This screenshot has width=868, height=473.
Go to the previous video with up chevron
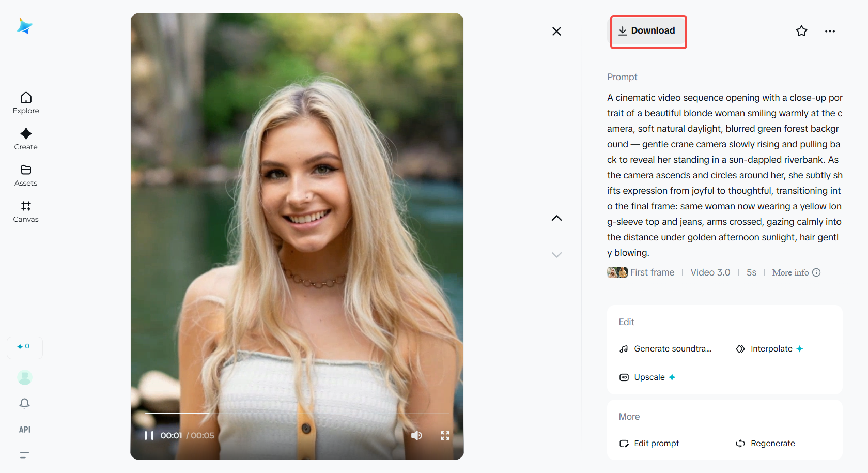[x=556, y=218]
